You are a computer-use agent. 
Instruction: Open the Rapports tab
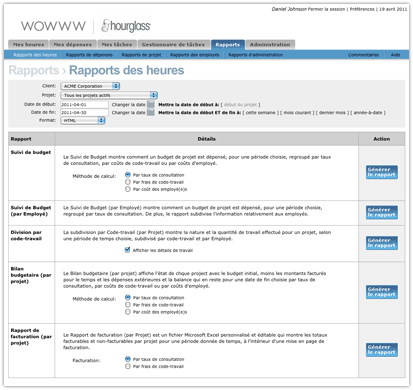tap(228, 45)
